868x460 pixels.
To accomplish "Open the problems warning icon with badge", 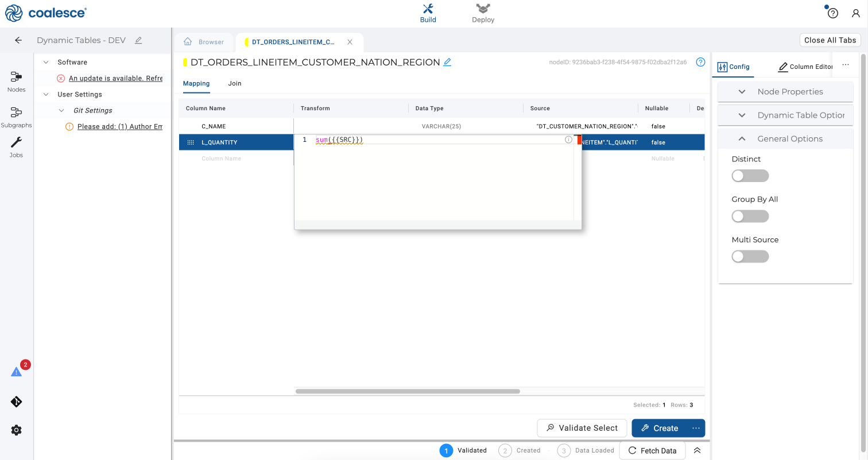I will (17, 372).
